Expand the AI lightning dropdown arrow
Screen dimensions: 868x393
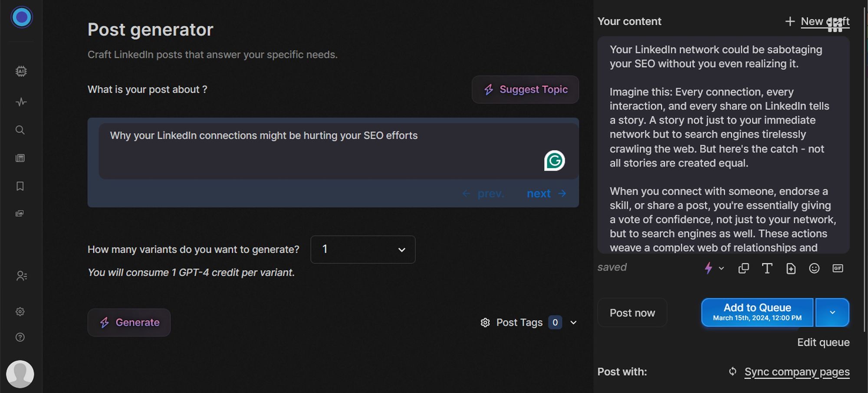coord(721,269)
